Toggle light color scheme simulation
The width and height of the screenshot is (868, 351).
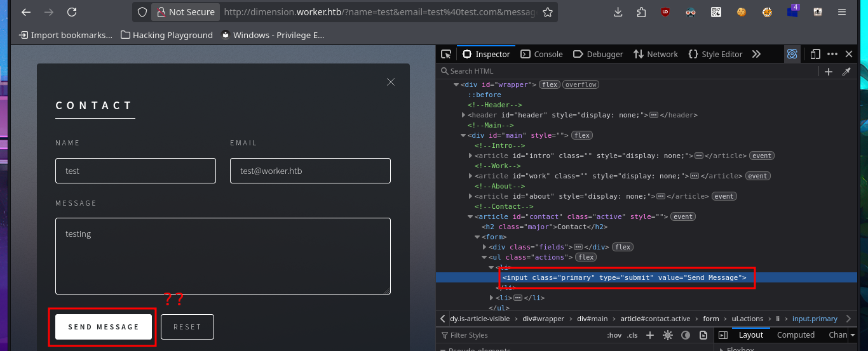pos(668,335)
